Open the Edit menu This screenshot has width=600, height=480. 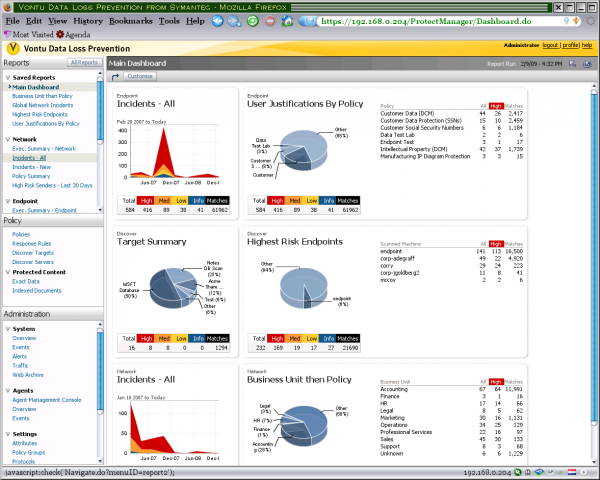pos(34,21)
